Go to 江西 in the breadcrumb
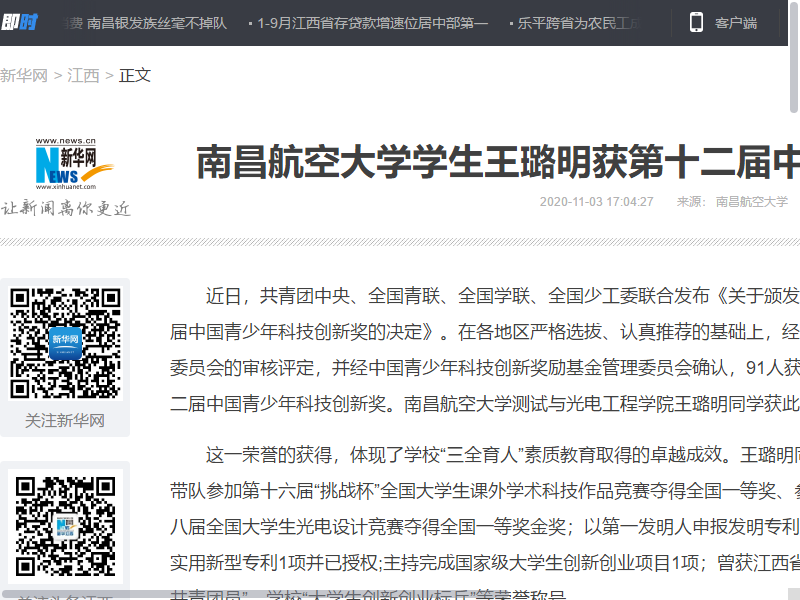Image resolution: width=800 pixels, height=600 pixels. click(83, 75)
